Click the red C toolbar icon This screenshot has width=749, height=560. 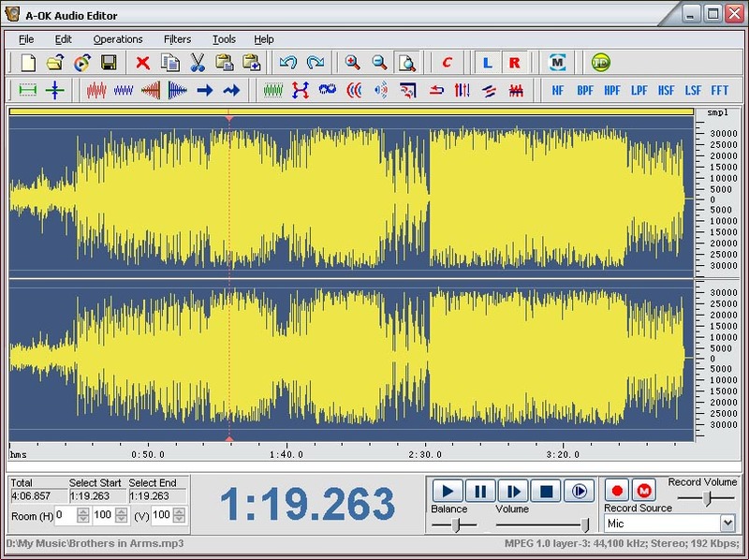point(448,63)
